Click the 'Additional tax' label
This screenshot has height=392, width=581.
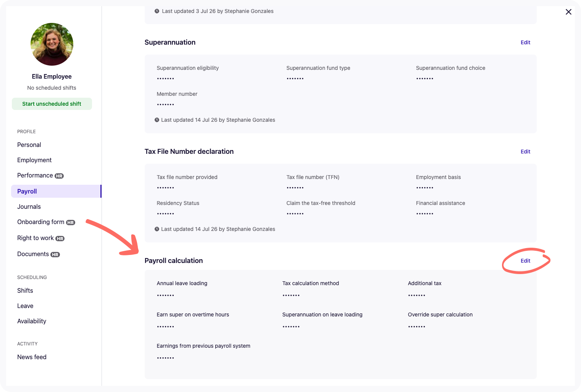[424, 283]
